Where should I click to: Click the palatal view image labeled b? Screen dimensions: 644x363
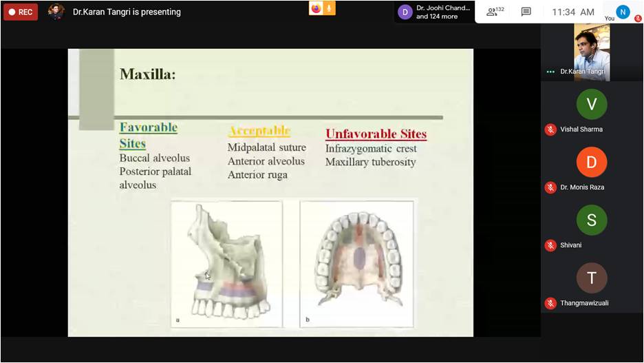(x=357, y=264)
